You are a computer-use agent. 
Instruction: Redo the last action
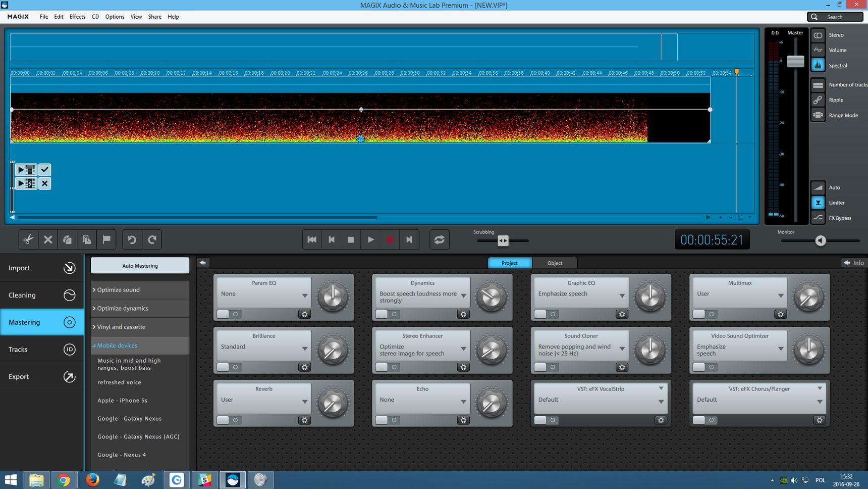pos(152,239)
